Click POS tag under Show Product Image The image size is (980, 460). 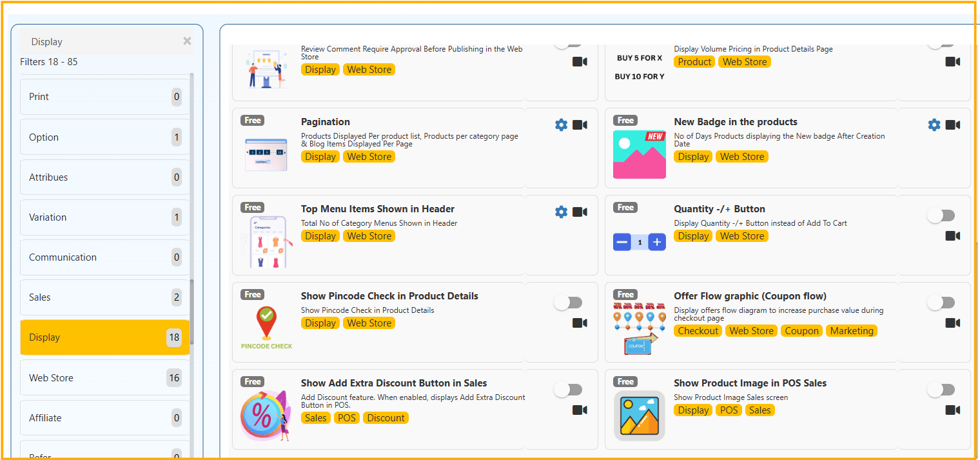[729, 410]
